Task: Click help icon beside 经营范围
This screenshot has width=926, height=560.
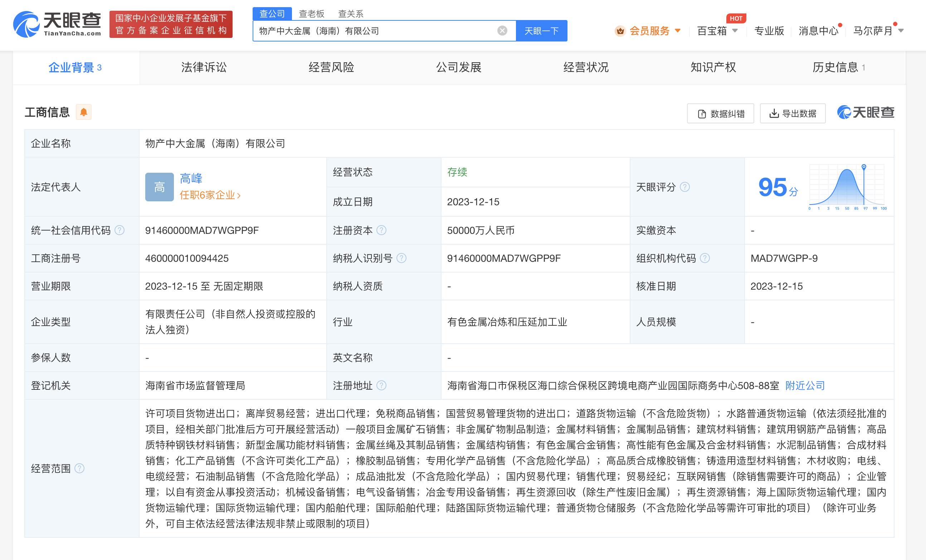Action: click(79, 468)
